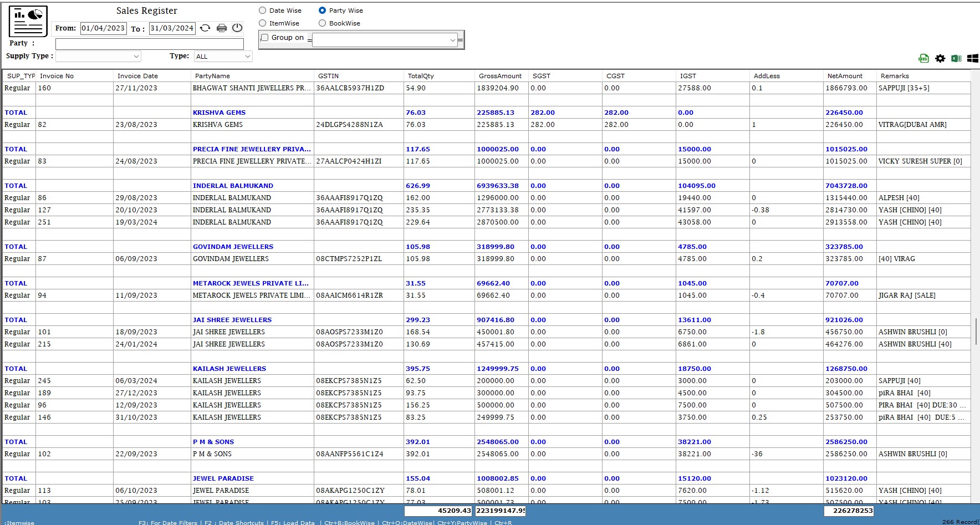Click the Invoice Date column header
The image size is (980, 525).
[137, 76]
